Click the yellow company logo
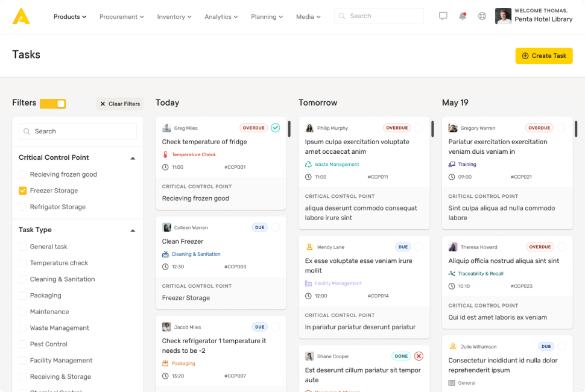Viewport: 585px width, 392px height. pos(21,16)
